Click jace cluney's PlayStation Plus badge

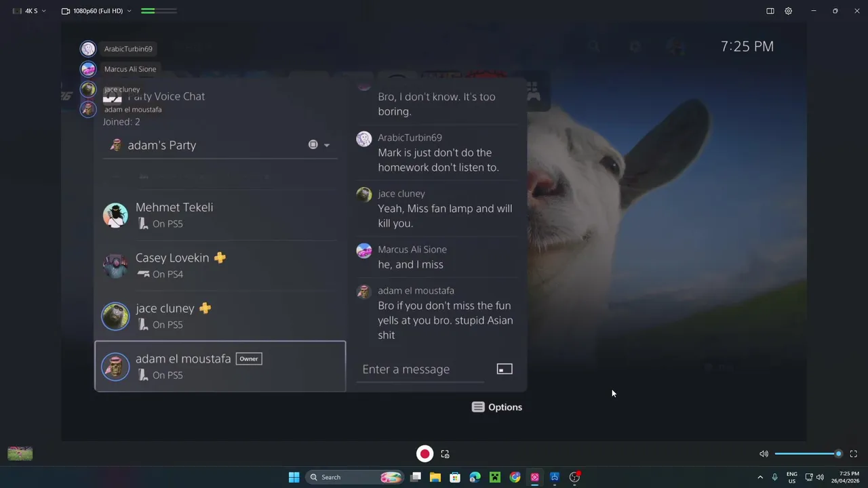(x=205, y=308)
